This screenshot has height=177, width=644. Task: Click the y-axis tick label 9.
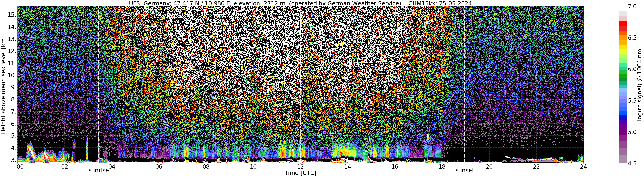pos(13,87)
